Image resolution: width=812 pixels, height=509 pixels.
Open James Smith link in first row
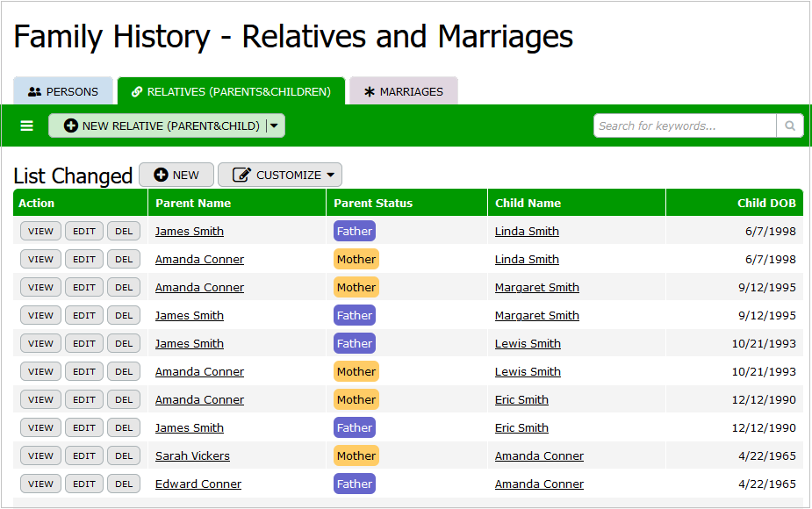point(190,232)
